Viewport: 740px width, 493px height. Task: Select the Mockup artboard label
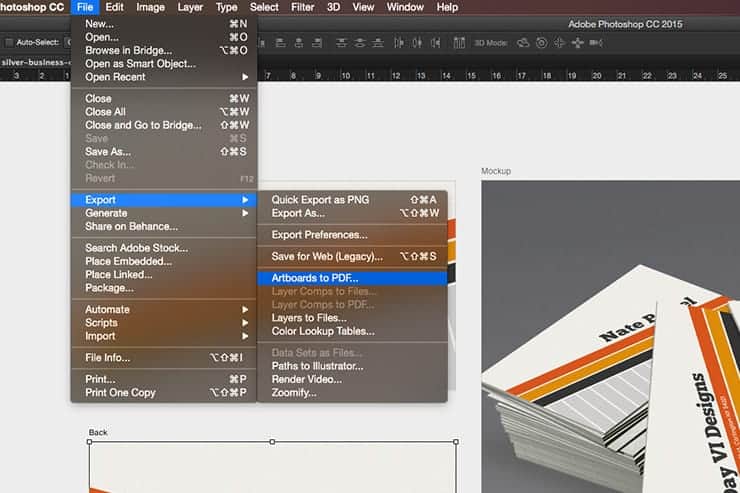[496, 171]
